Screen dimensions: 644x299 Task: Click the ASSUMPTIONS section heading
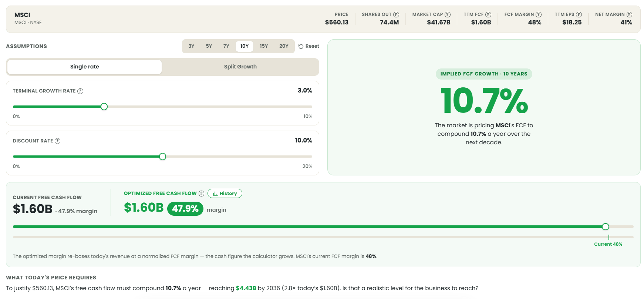27,46
